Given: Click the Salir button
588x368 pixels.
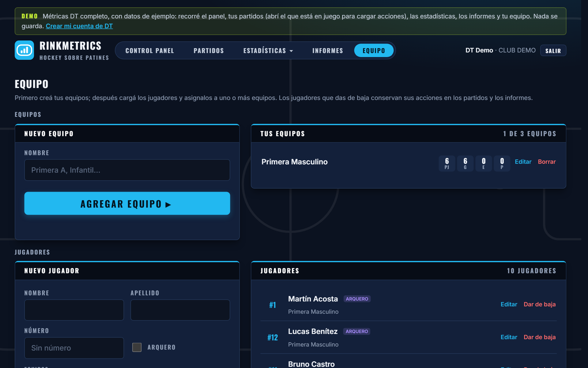Looking at the screenshot, I should click(x=553, y=51).
